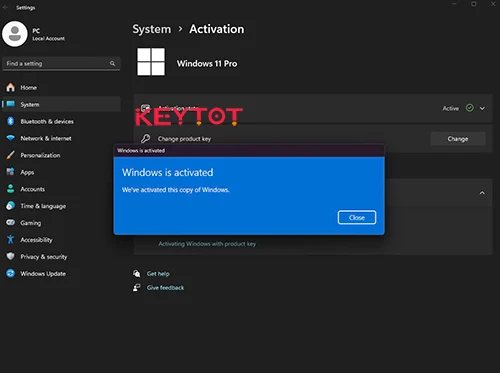The width and height of the screenshot is (500, 373).
Task: Open Accounts settings
Action: point(61,189)
